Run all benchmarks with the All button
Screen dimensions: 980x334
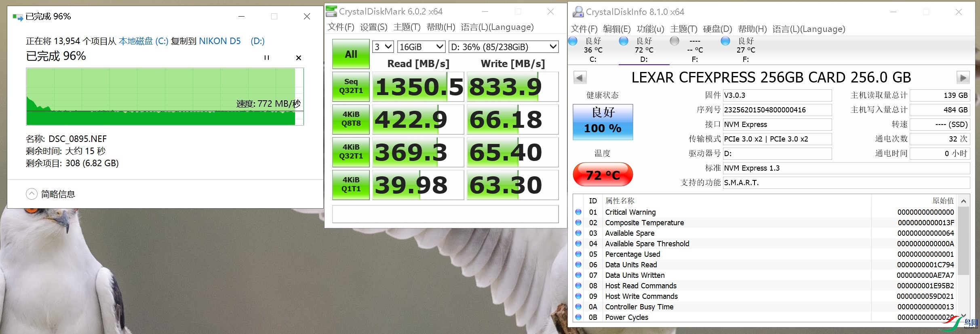coord(351,54)
